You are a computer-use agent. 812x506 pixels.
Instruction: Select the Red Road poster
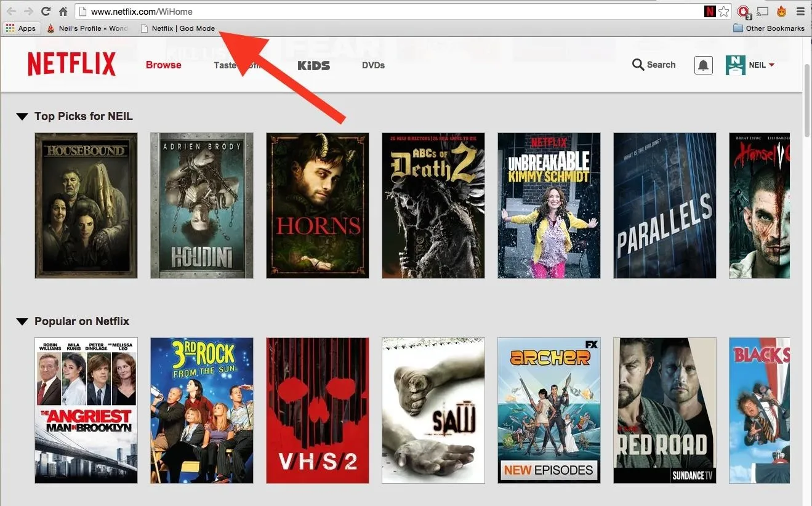click(x=665, y=411)
